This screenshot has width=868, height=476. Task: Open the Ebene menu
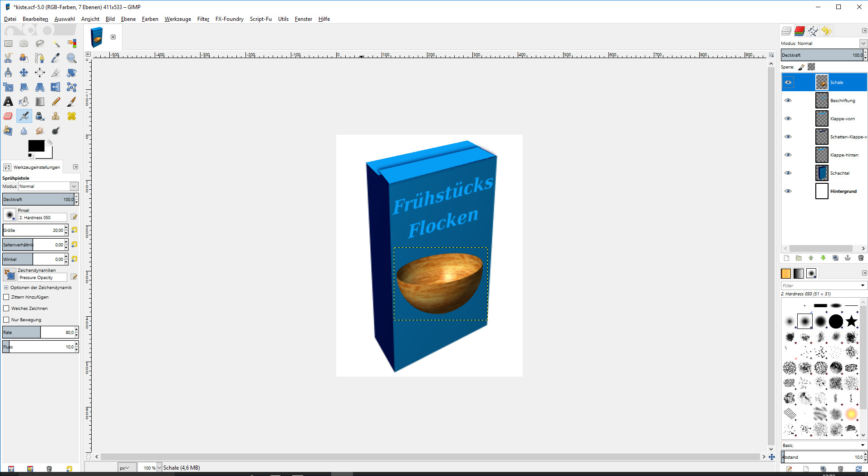tap(128, 19)
